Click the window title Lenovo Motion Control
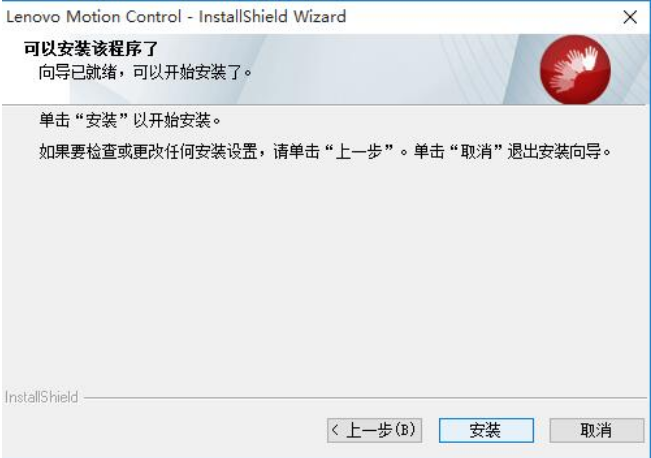Screen dimensions: 651x458 (94, 17)
